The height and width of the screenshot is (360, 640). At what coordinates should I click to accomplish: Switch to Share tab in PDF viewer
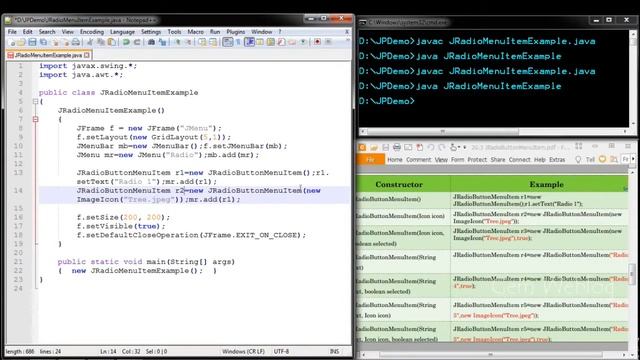(x=498, y=160)
